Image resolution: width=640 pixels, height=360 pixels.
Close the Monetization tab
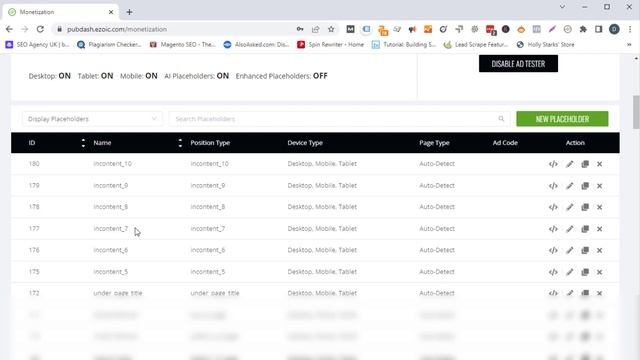(x=111, y=12)
